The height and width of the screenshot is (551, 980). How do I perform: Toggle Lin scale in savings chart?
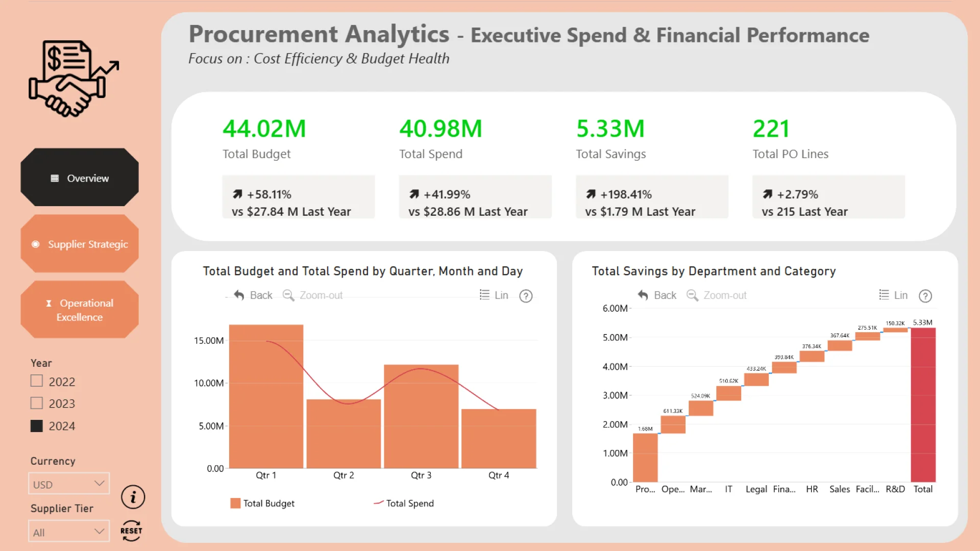(893, 295)
